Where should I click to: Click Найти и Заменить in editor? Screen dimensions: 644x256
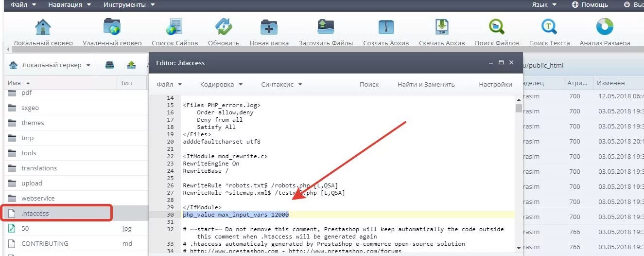[426, 84]
